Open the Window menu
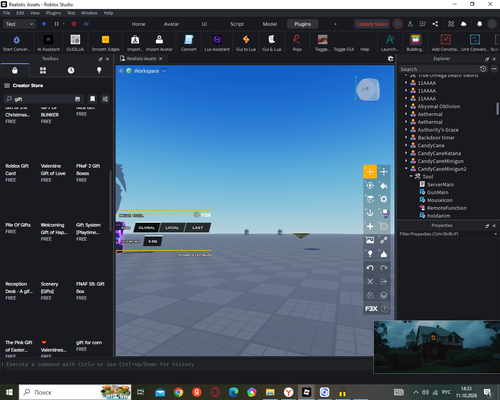Viewport: 500px width, 400px height. (x=89, y=13)
